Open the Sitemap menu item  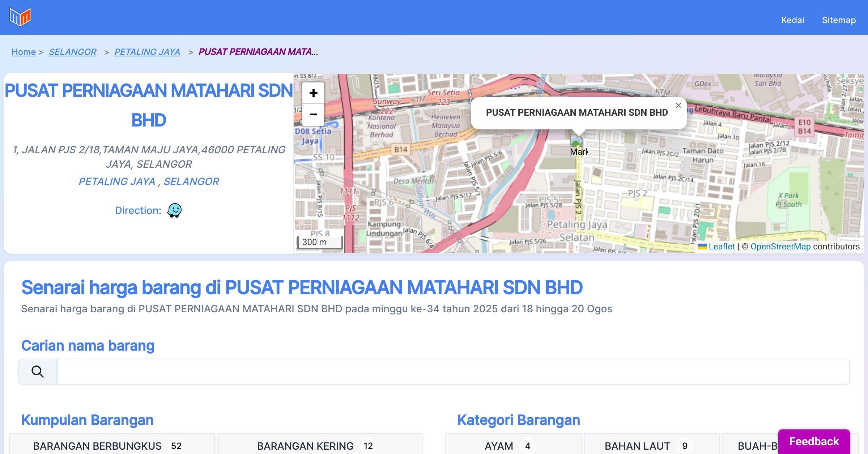[839, 20]
